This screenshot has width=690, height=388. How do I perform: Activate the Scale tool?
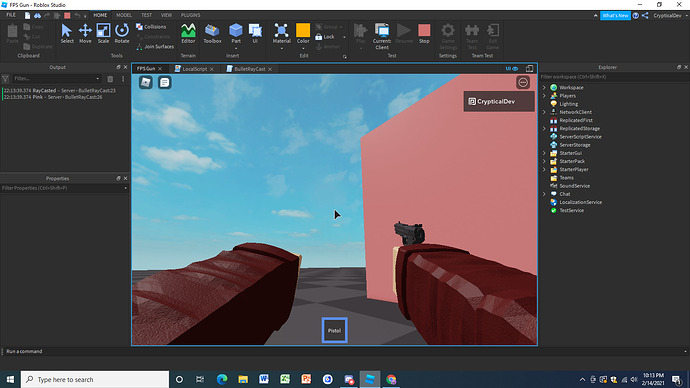[103, 33]
